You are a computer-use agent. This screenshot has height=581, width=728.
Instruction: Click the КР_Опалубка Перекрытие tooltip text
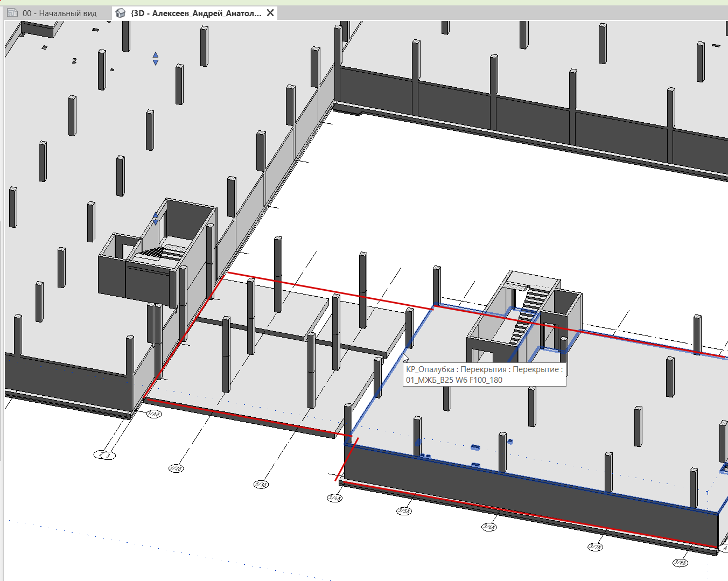coord(484,374)
